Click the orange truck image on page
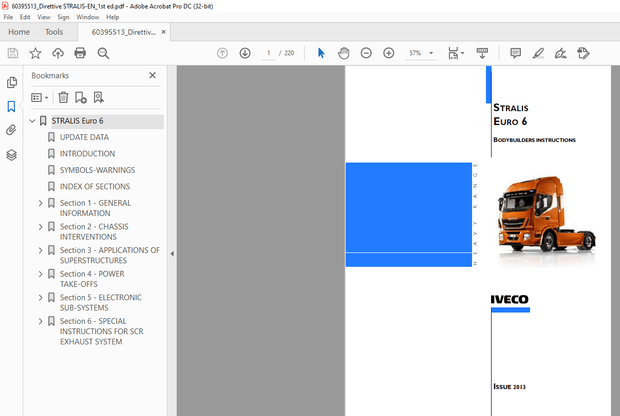 pos(547,214)
